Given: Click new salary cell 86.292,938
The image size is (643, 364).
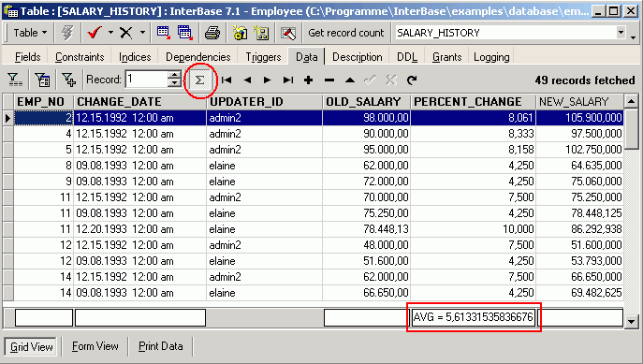Looking at the screenshot, I should pos(580,229).
